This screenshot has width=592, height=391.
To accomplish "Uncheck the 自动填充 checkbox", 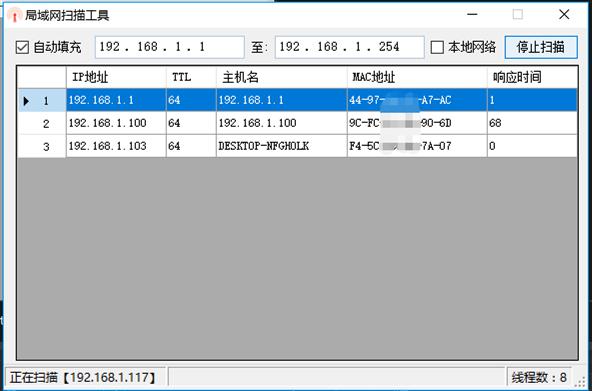I will pyautogui.click(x=22, y=47).
